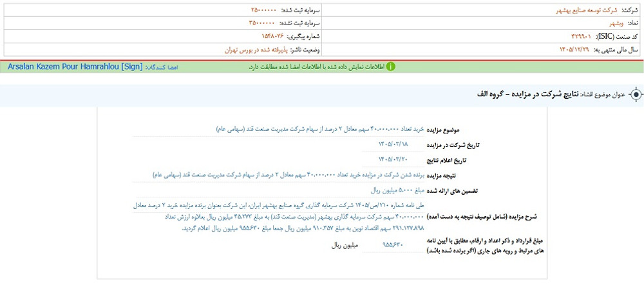Click the registered capital value ۲۵۰۰۰۰۰۰
Screen dimensions: 644x289
263,10
